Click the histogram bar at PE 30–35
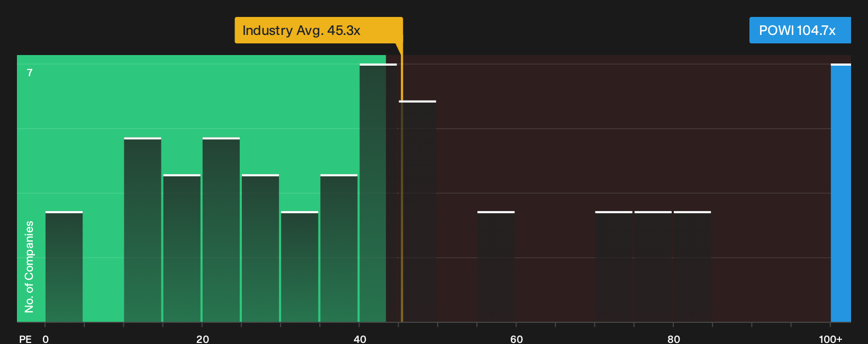This screenshot has height=344, width=868. pyautogui.click(x=300, y=267)
